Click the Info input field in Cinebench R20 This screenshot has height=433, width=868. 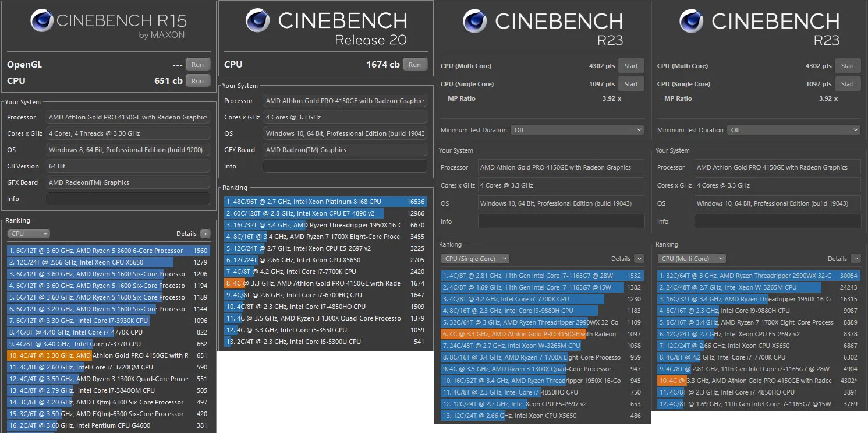pyautogui.click(x=345, y=166)
